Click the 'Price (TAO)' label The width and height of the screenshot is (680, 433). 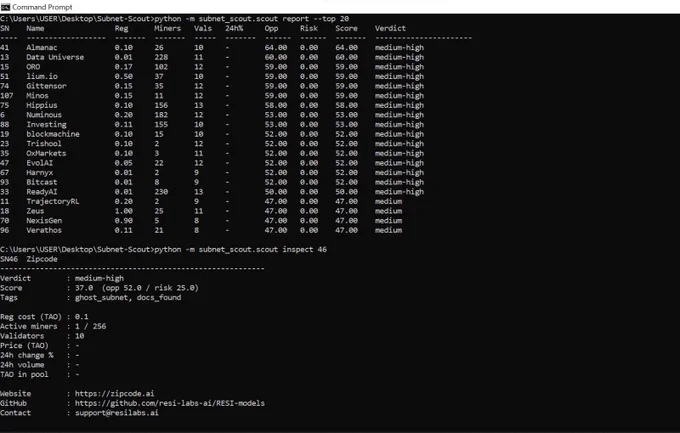(x=24, y=345)
